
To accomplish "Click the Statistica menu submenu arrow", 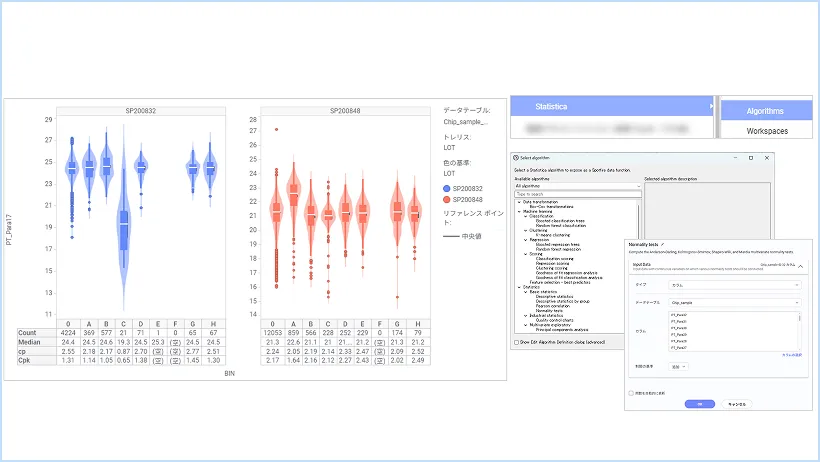I will coord(711,106).
